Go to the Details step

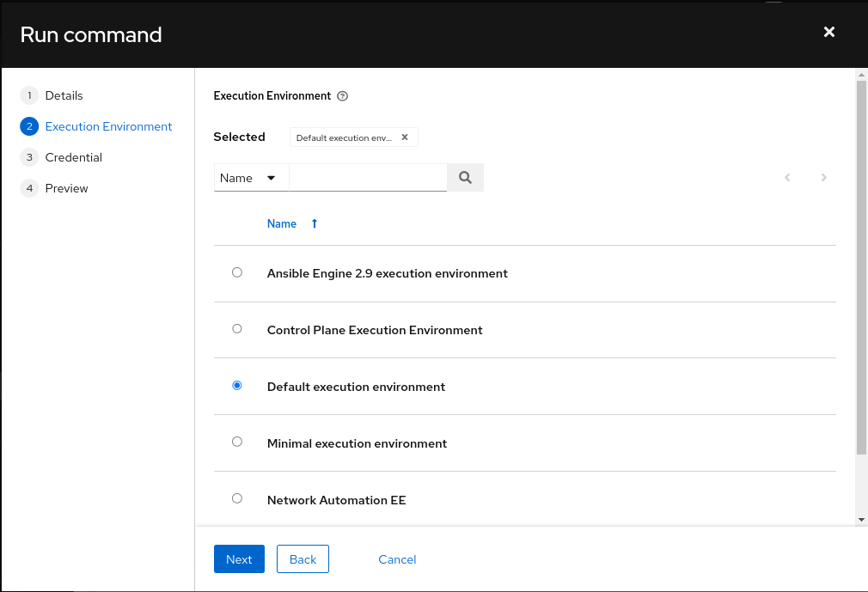64,95
